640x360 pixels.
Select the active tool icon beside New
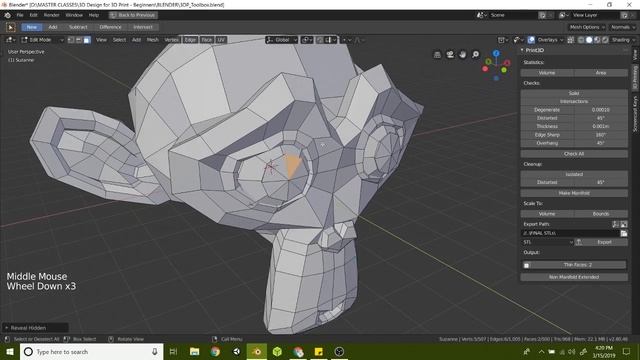tap(11, 27)
